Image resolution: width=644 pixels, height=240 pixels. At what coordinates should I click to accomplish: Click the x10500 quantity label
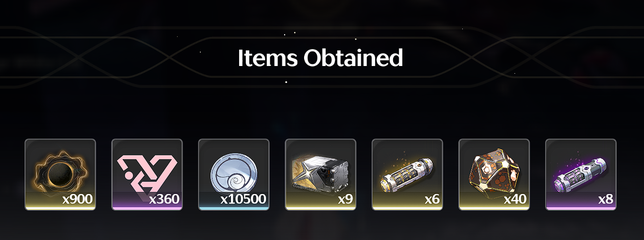(243, 199)
